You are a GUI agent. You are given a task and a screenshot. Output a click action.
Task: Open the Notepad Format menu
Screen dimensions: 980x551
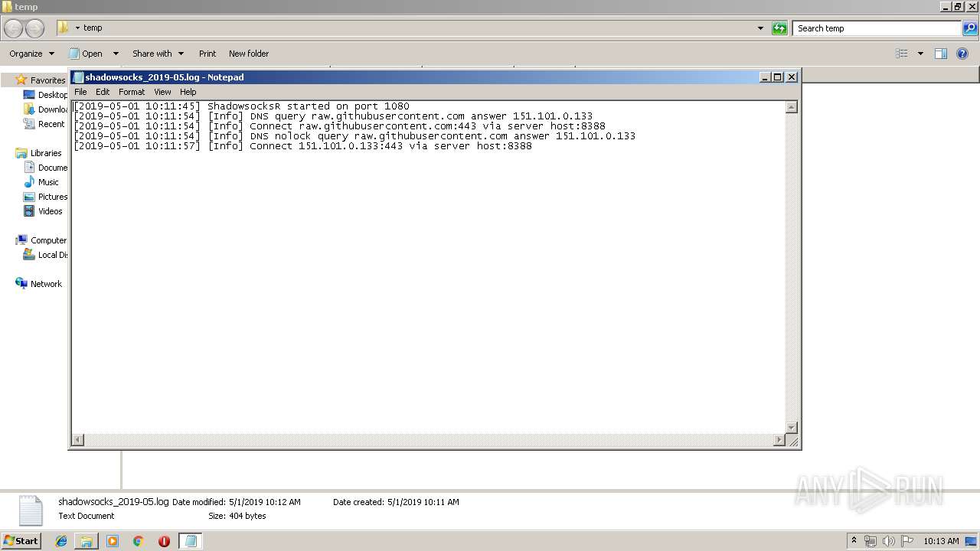point(132,92)
